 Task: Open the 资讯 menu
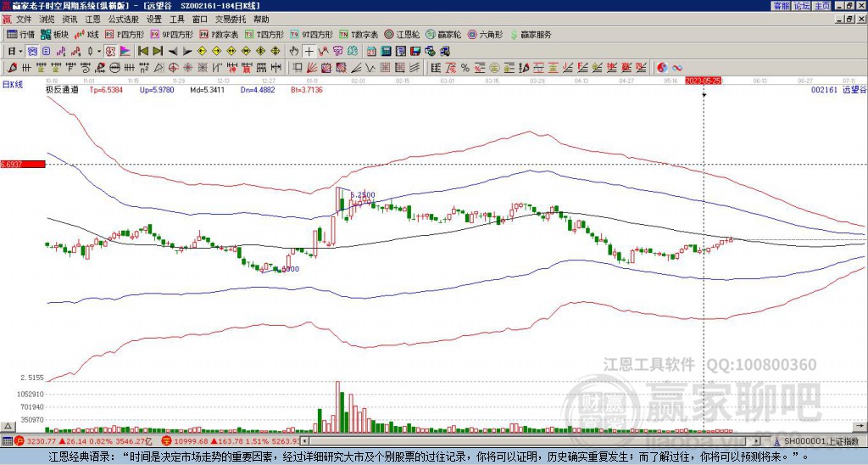70,20
